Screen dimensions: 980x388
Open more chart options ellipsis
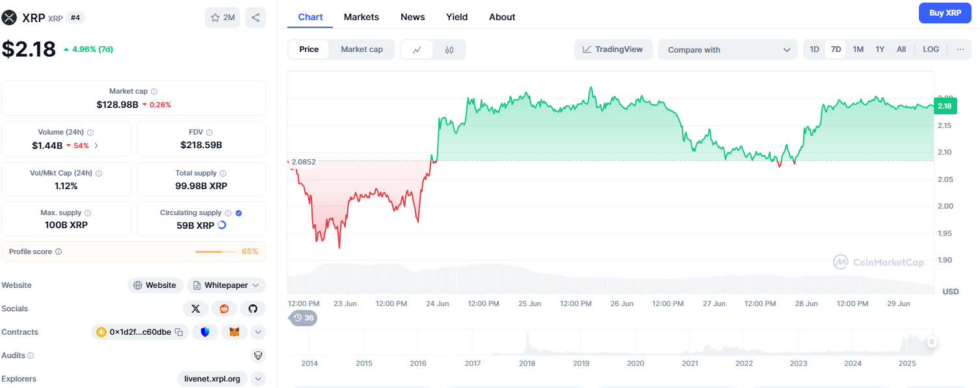pos(960,49)
